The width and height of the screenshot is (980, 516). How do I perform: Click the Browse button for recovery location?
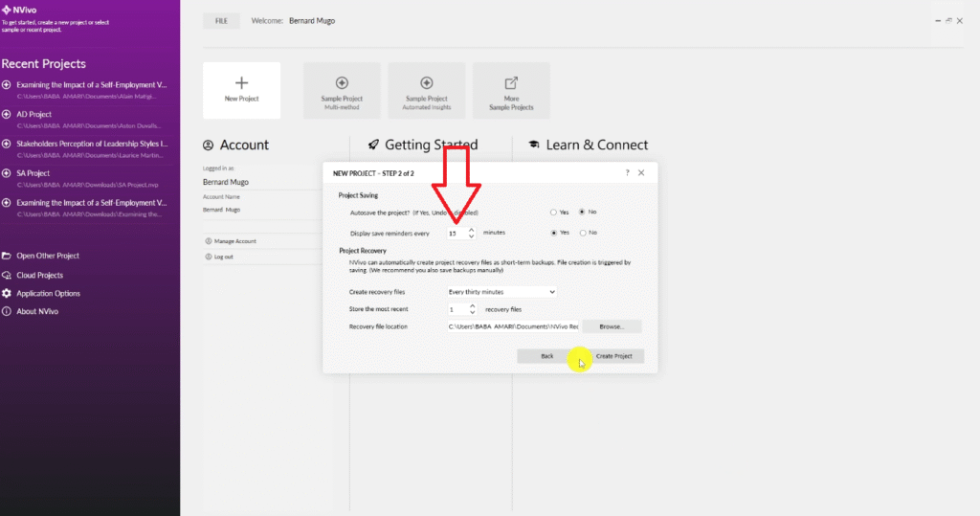click(x=612, y=326)
